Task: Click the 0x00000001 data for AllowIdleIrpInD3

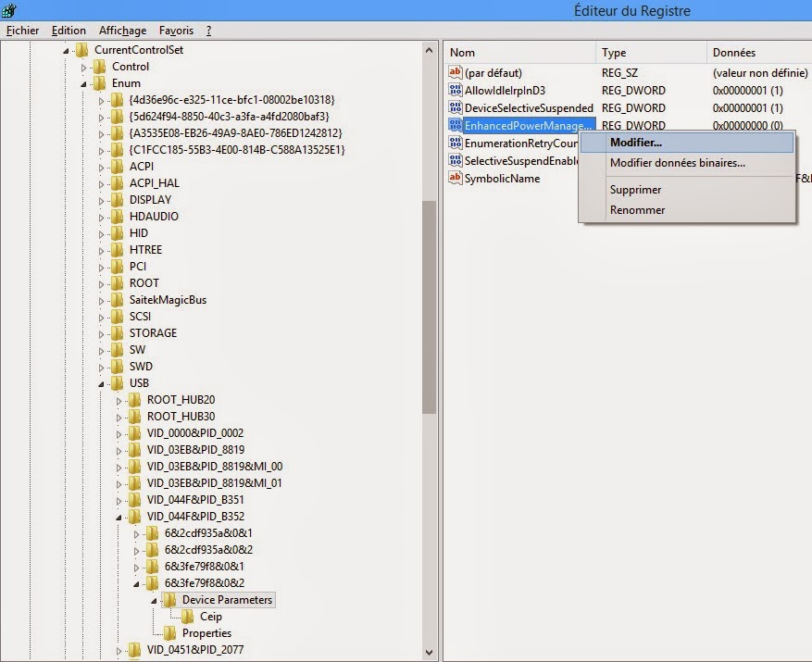Action: 748,90
